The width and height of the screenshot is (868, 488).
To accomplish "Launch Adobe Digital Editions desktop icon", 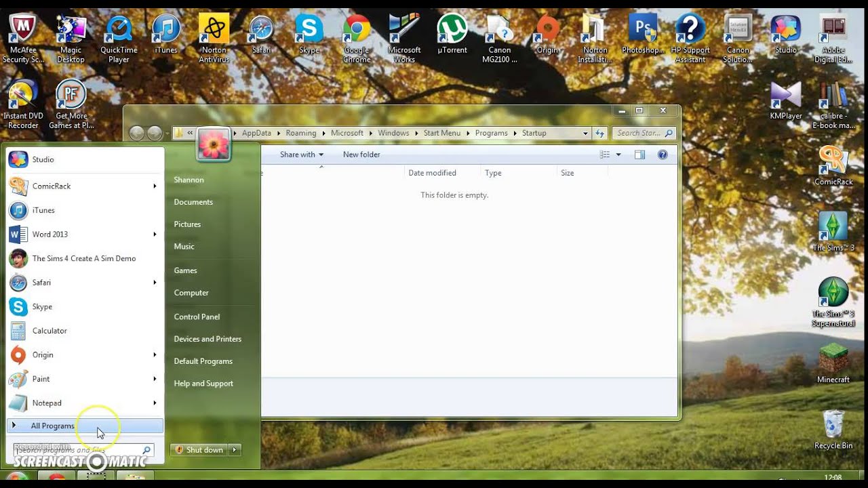I will click(833, 39).
